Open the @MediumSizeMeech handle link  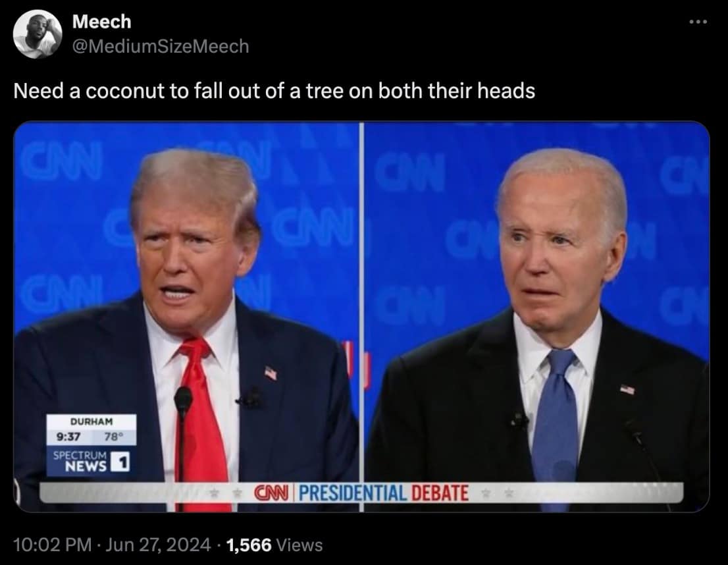click(161, 46)
